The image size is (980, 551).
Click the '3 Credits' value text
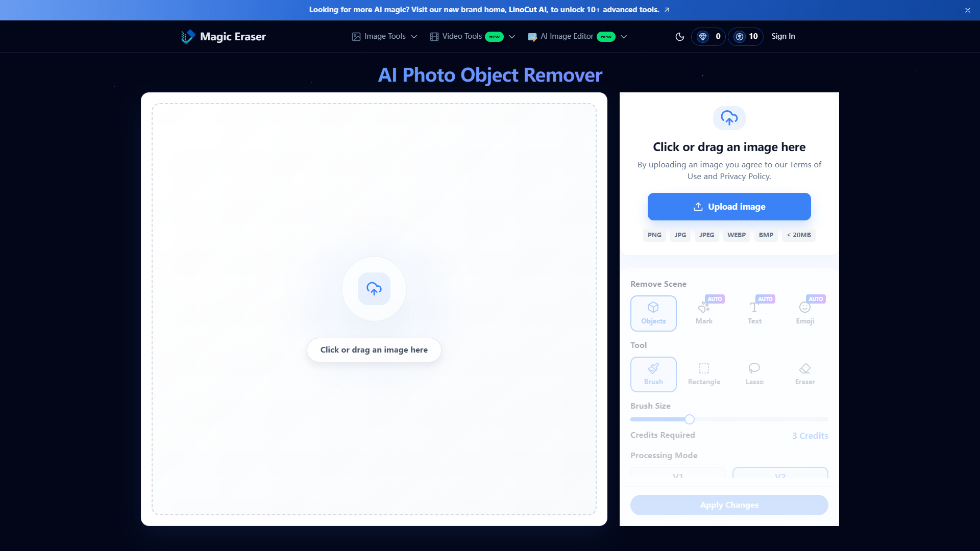coord(810,436)
